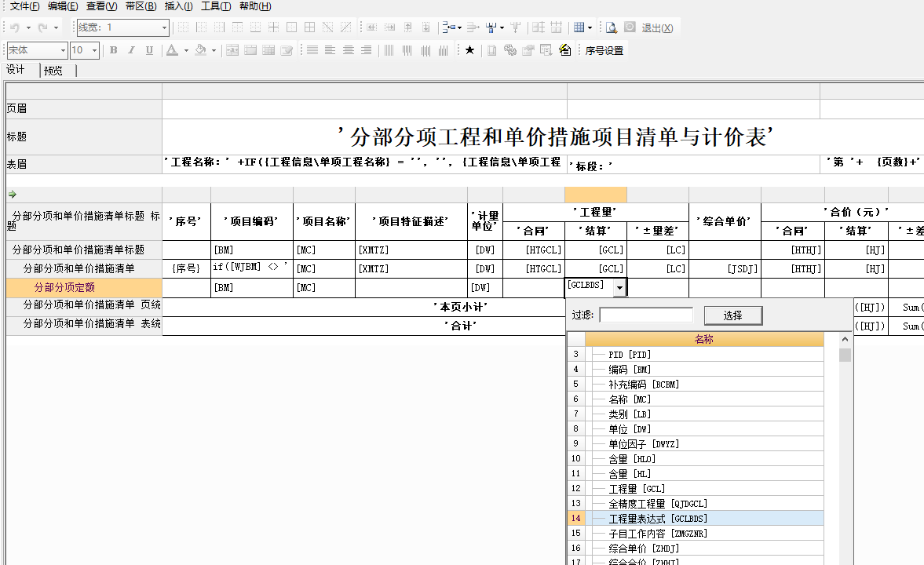Select 工程量表达式 [GCLBDS] in list
Image resolution: width=924 pixels, height=565 pixels.
click(704, 519)
